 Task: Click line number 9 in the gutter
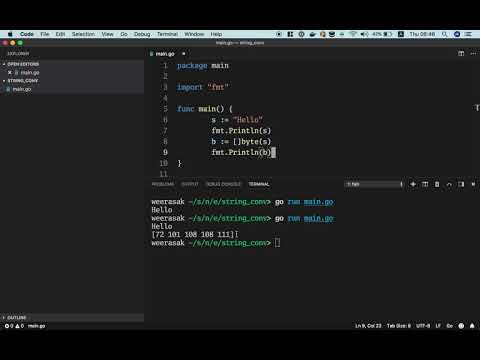click(165, 152)
